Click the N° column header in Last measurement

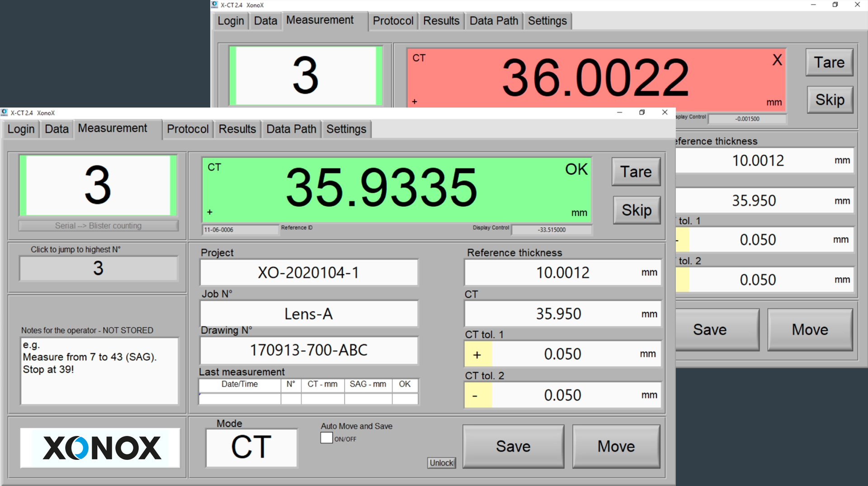coord(291,384)
